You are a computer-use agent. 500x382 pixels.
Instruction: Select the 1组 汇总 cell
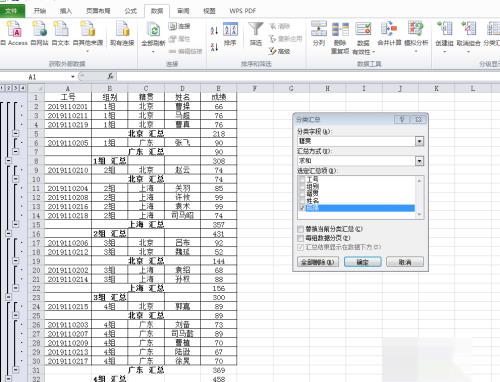[110, 161]
